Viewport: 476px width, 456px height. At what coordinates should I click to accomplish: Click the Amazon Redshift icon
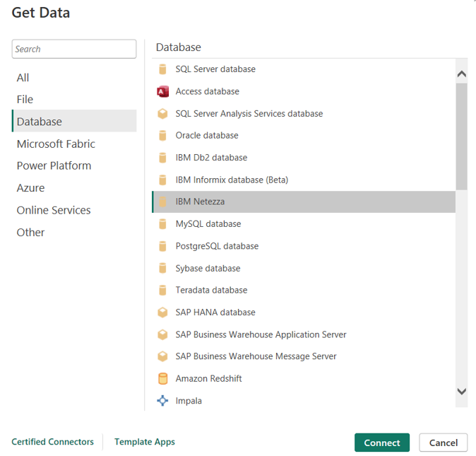[162, 379]
